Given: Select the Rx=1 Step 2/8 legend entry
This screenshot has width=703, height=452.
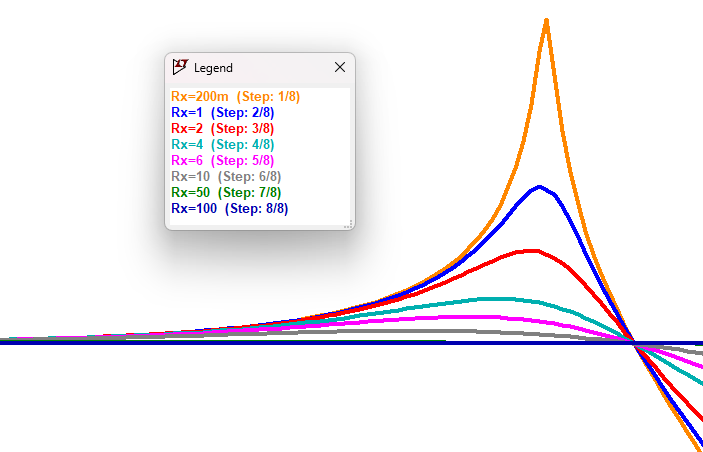Looking at the screenshot, I should click(229, 113).
